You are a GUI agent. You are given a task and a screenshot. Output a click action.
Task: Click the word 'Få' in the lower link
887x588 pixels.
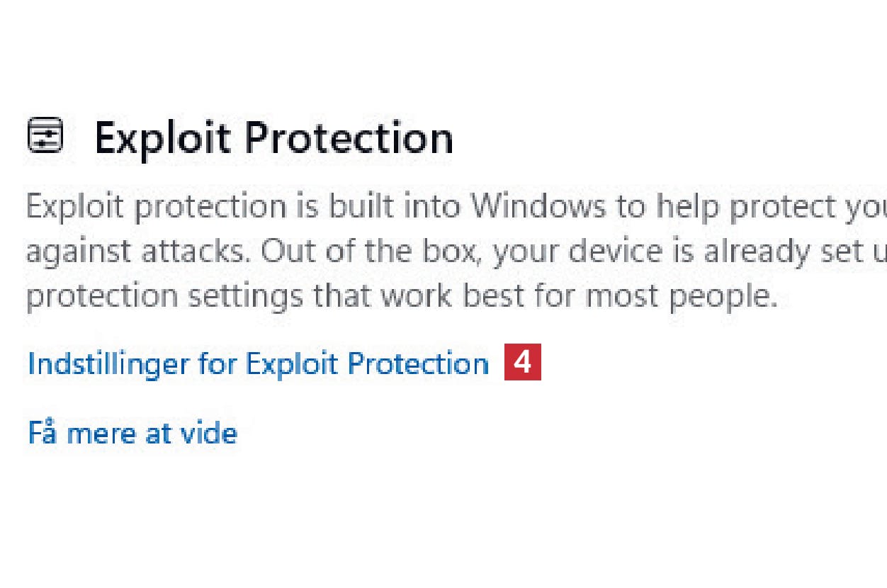click(42, 432)
